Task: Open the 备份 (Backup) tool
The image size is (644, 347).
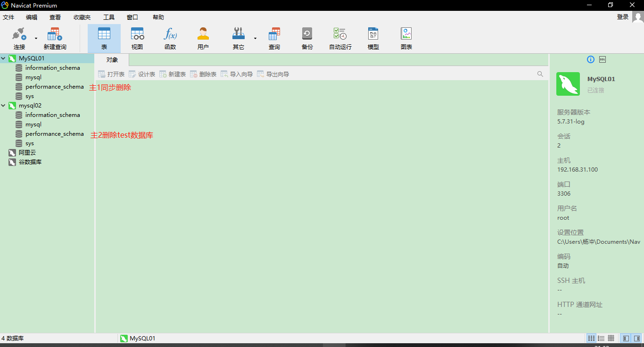Action: [x=307, y=38]
